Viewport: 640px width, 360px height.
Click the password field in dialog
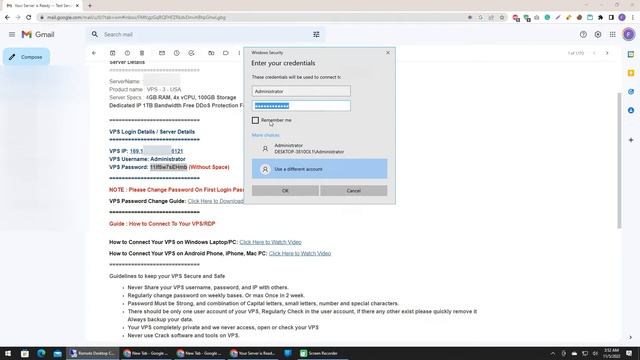pos(301,106)
